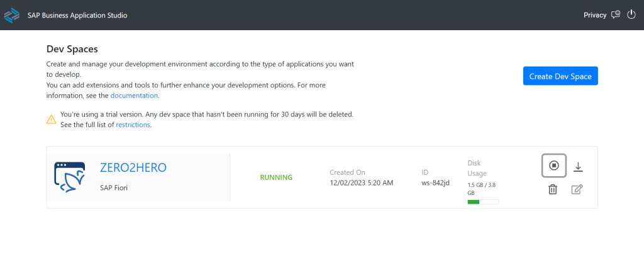
Task: Click the Dev Spaces heading
Action: pyautogui.click(x=72, y=48)
